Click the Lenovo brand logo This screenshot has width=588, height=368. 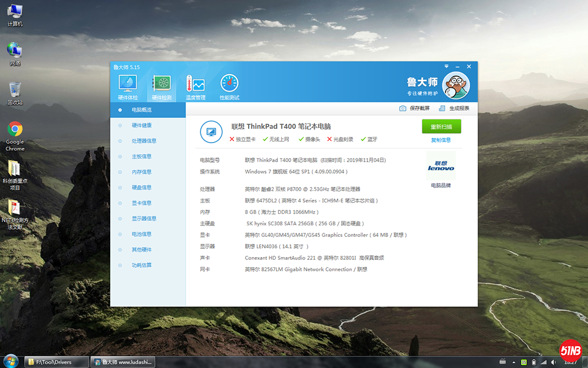pyautogui.click(x=441, y=166)
